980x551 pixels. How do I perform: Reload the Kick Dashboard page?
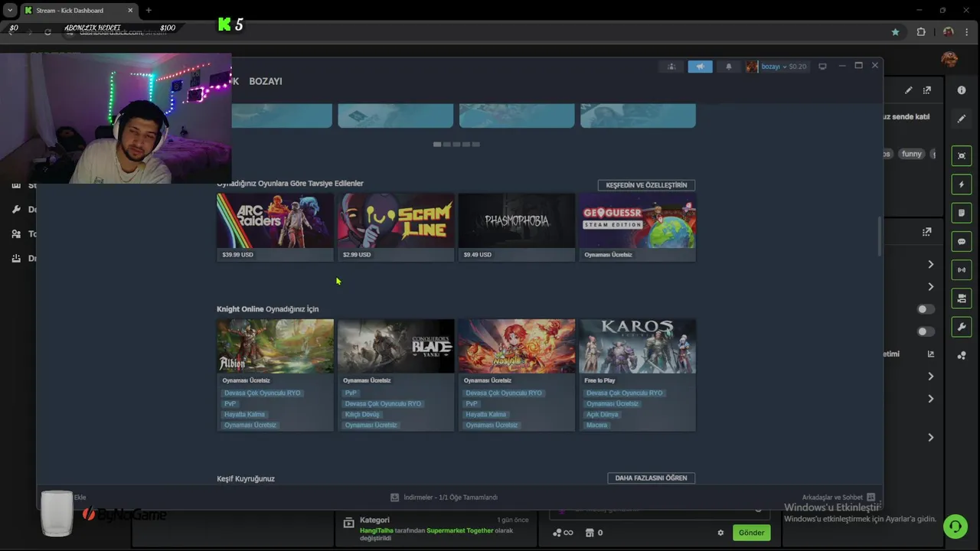coord(47,32)
